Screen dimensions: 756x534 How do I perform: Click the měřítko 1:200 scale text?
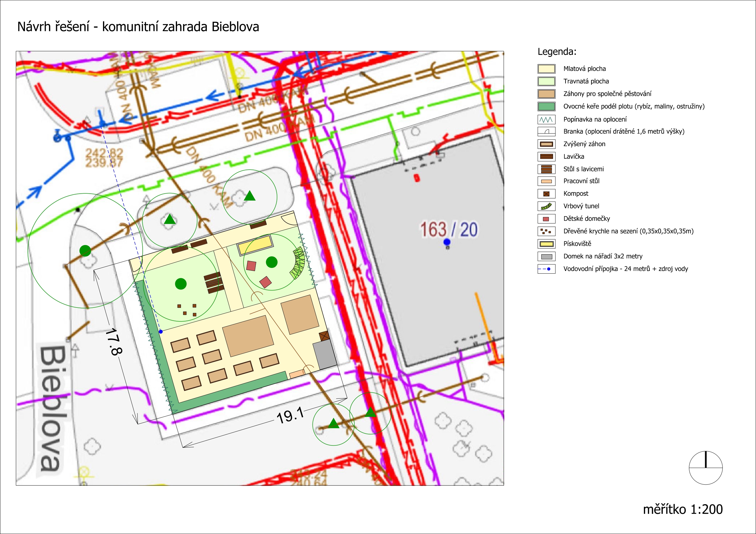(683, 509)
